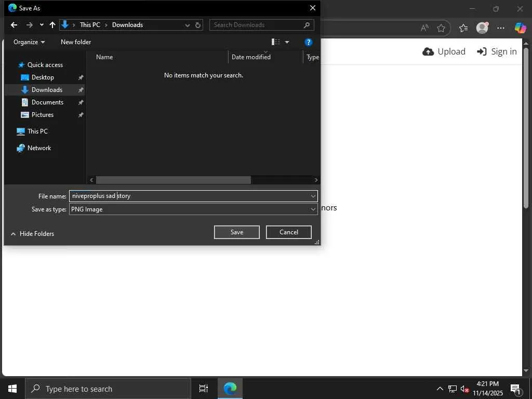The height and width of the screenshot is (399, 532).
Task: Expand the File name dropdown
Action: tap(313, 196)
